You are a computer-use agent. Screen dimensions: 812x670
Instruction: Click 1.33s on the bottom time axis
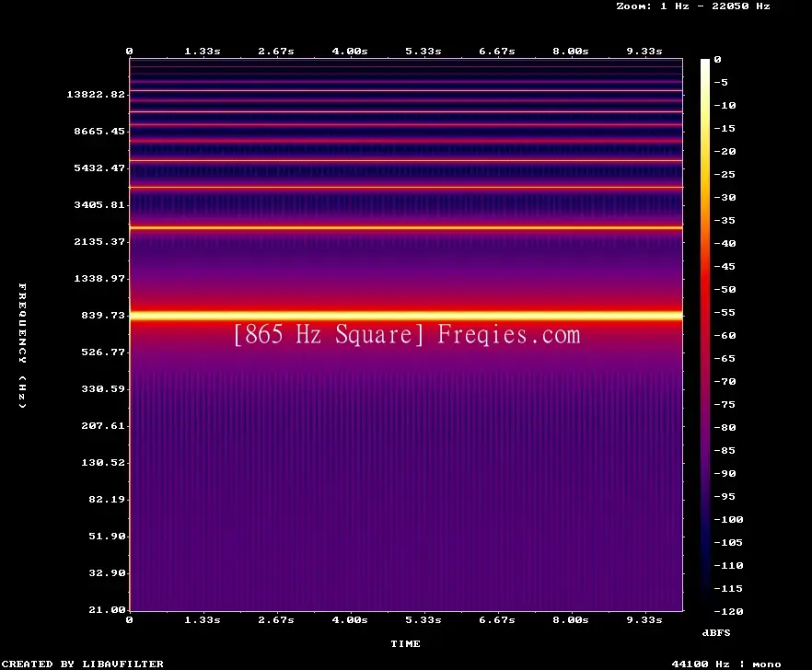pyautogui.click(x=203, y=619)
